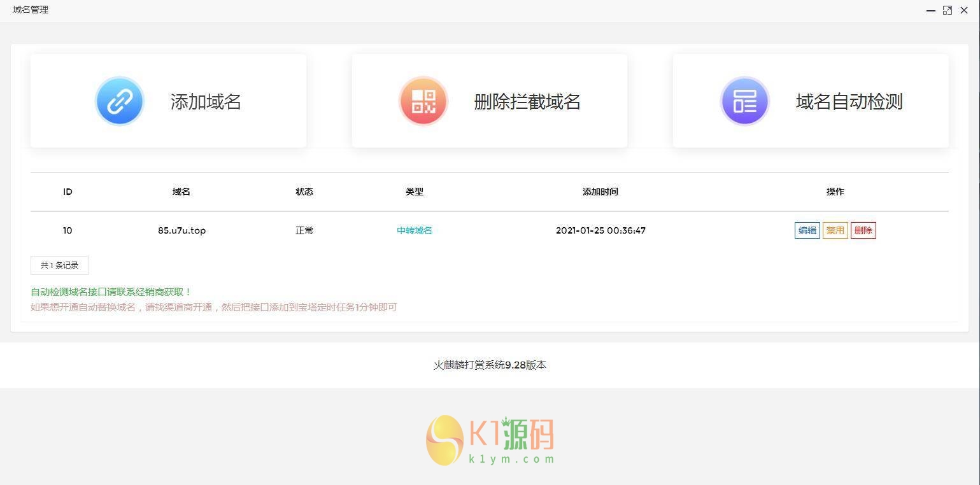Click the green reseller contact notice text
980x485 pixels.
[111, 292]
